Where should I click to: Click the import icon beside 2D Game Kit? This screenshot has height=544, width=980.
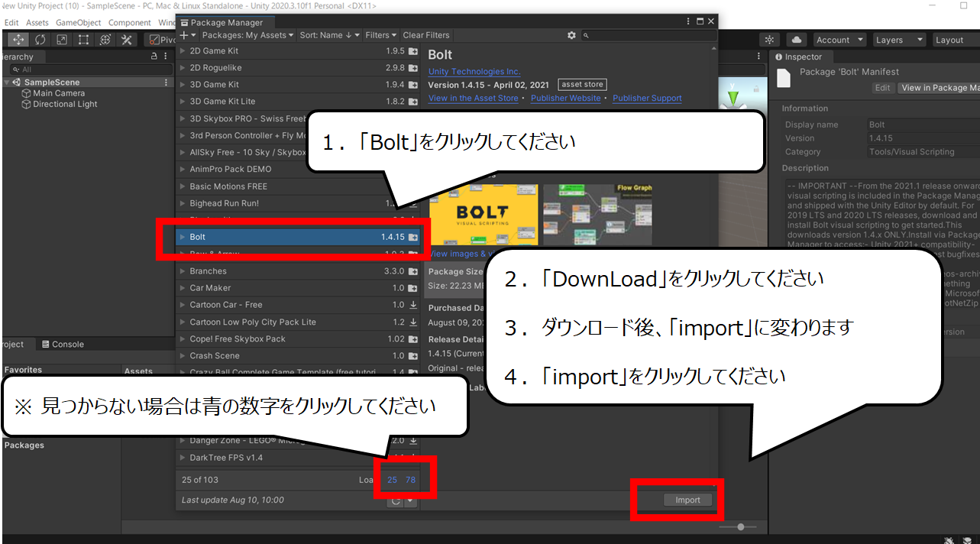[413, 51]
